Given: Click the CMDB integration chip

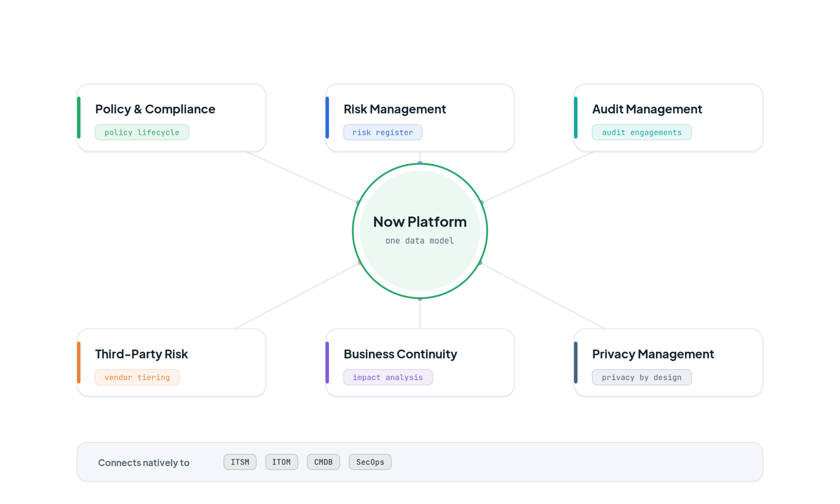Looking at the screenshot, I should (323, 462).
